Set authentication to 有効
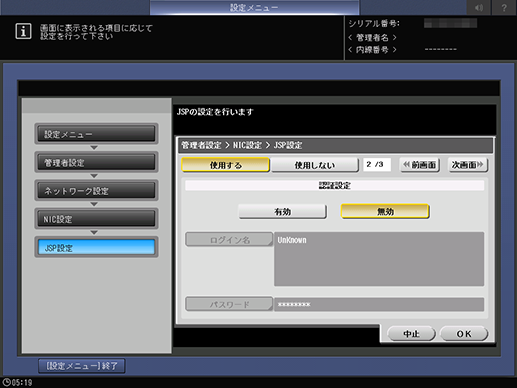The image size is (517, 388). [282, 212]
